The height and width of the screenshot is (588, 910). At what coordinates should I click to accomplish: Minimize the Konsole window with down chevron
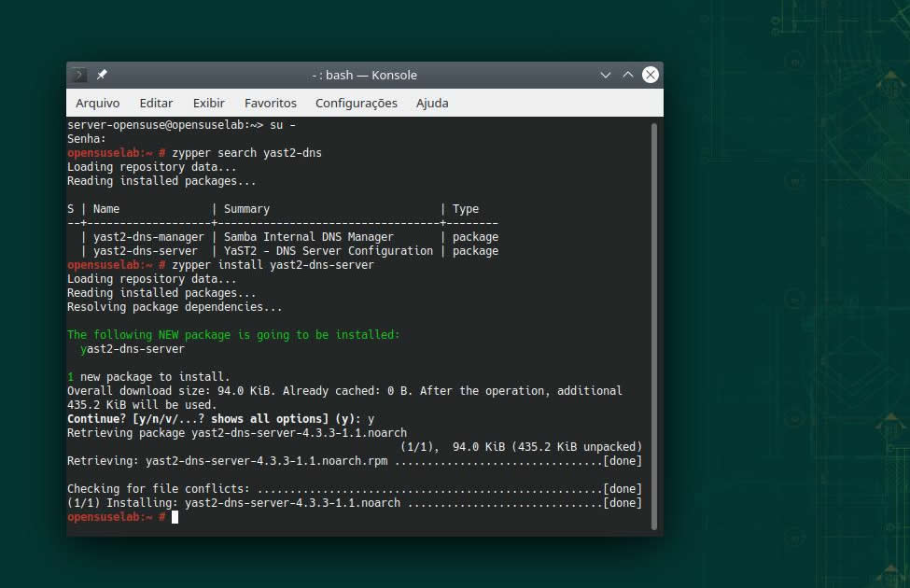(x=606, y=75)
